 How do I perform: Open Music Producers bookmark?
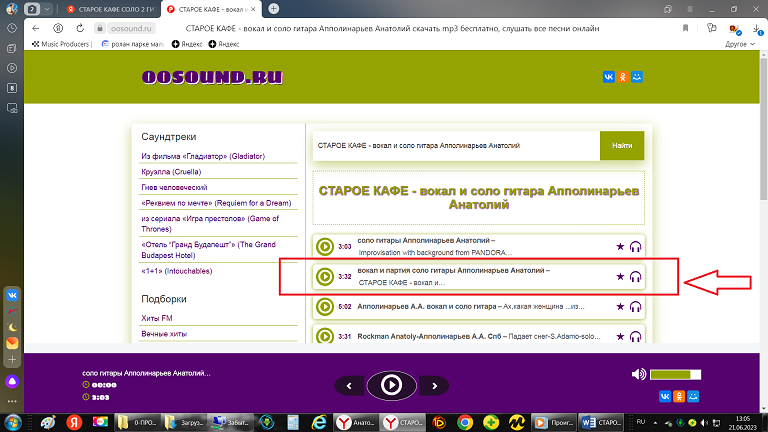click(x=61, y=44)
